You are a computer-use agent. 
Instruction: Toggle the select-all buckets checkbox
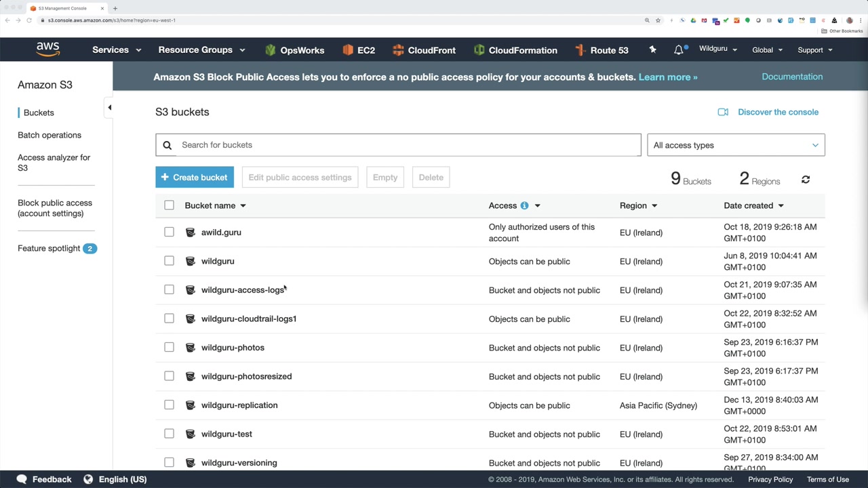pos(169,205)
